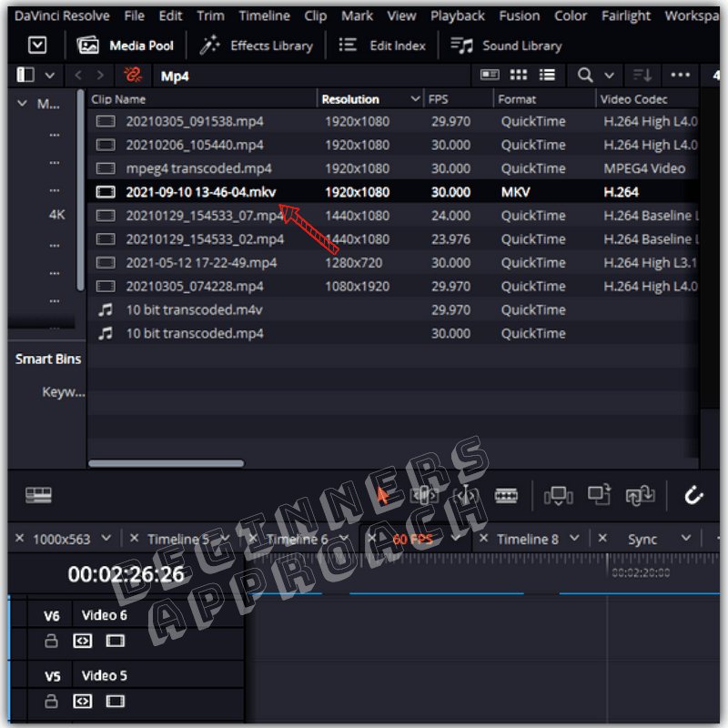This screenshot has height=728, width=728.
Task: Select the Razor blade edit mode
Action: pos(506,495)
